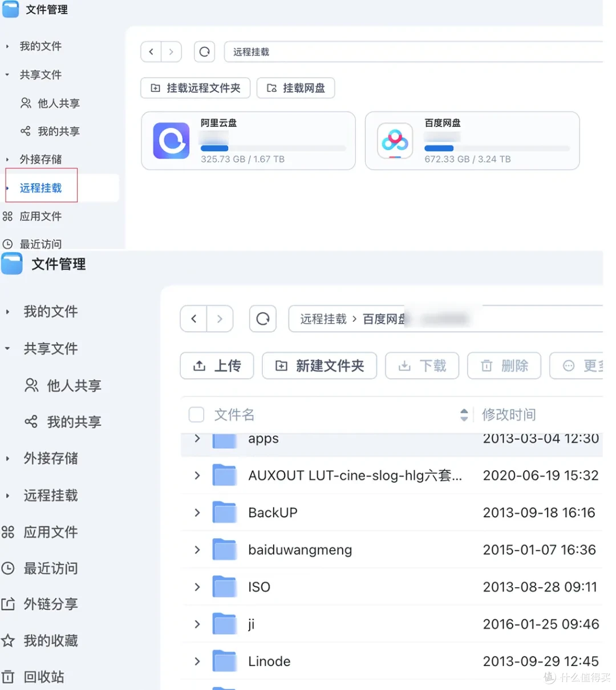Click the 下载 download button
Viewport: 616px width, 690px height.
422,366
